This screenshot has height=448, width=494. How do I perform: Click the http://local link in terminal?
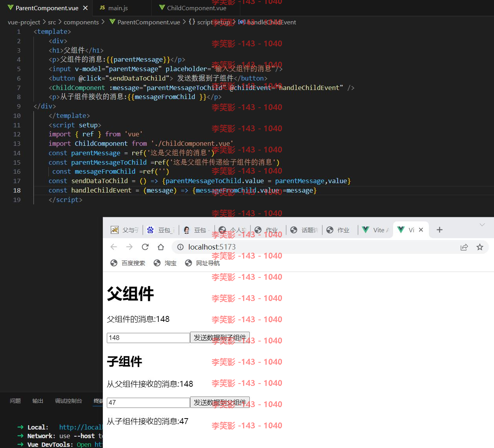coord(81,427)
